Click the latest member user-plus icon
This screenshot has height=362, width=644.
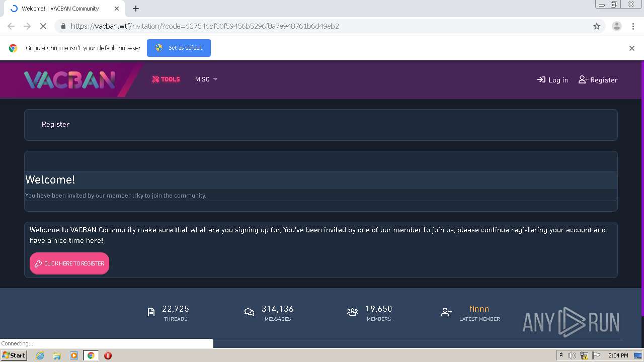(x=446, y=312)
